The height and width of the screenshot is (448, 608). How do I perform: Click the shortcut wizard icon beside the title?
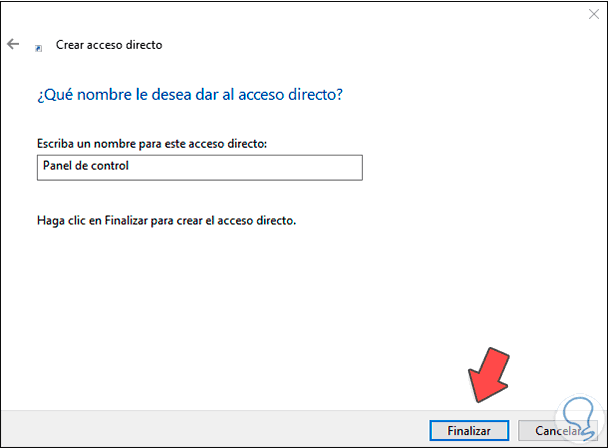(x=38, y=46)
